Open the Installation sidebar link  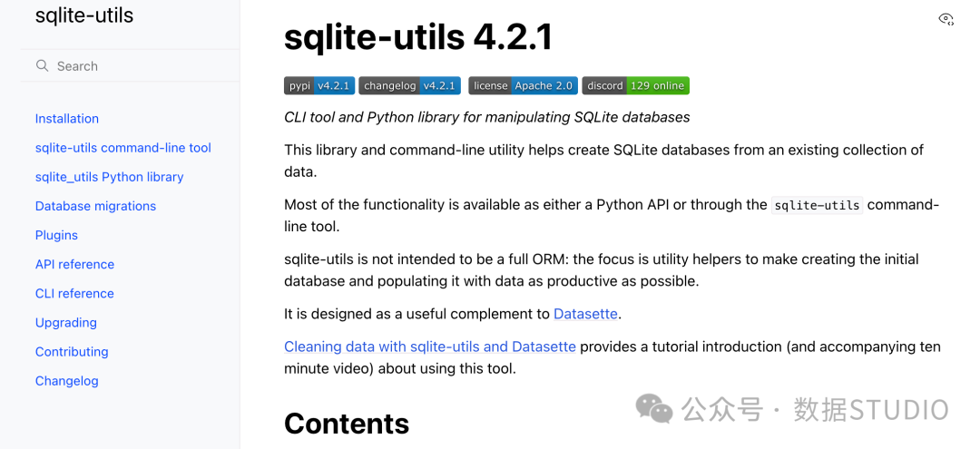[67, 119]
